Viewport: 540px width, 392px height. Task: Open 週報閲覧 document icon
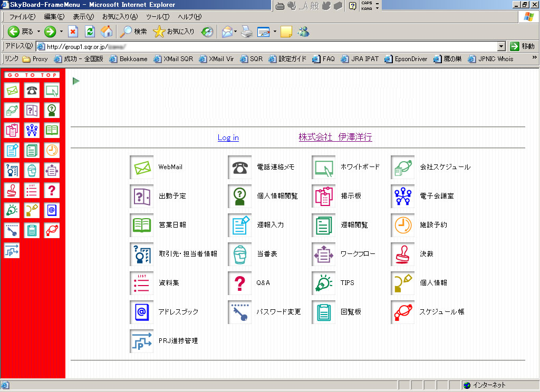(323, 225)
